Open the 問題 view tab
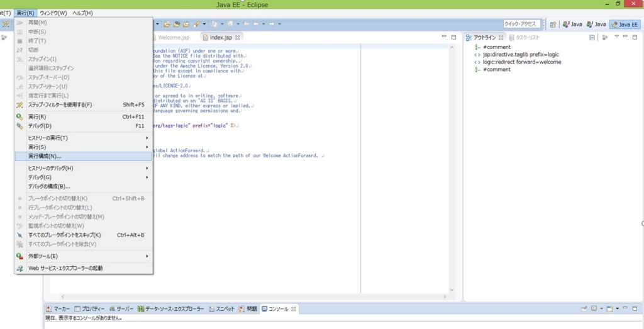 point(248,309)
